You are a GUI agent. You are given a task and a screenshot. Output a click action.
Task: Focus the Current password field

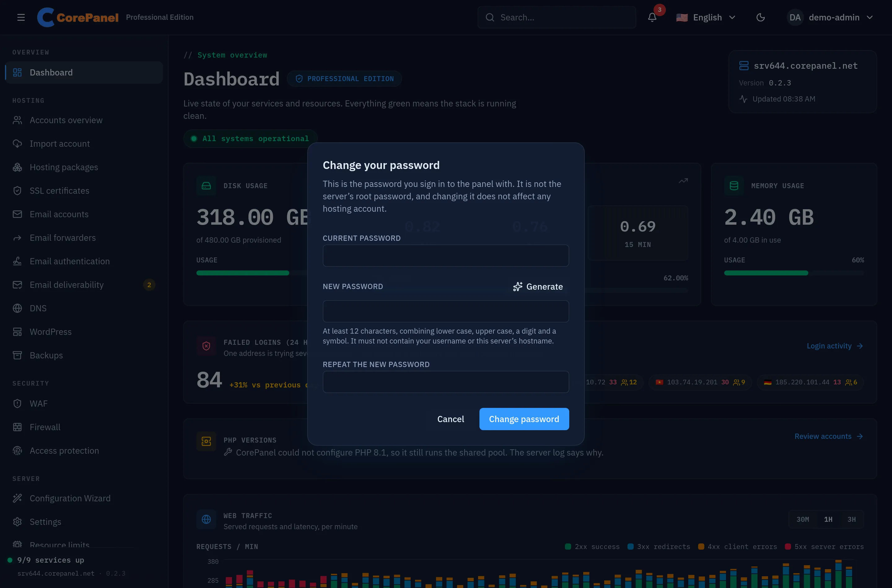pos(446,256)
